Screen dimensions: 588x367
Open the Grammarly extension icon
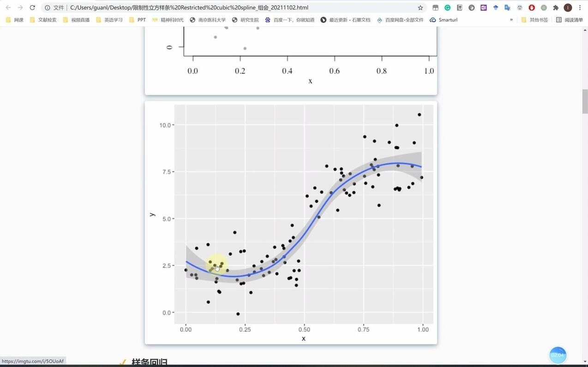[447, 8]
